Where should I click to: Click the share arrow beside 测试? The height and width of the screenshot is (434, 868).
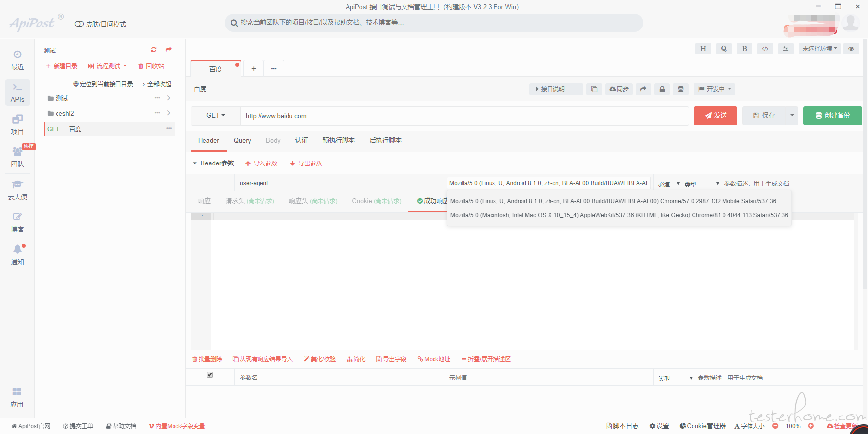pos(169,50)
